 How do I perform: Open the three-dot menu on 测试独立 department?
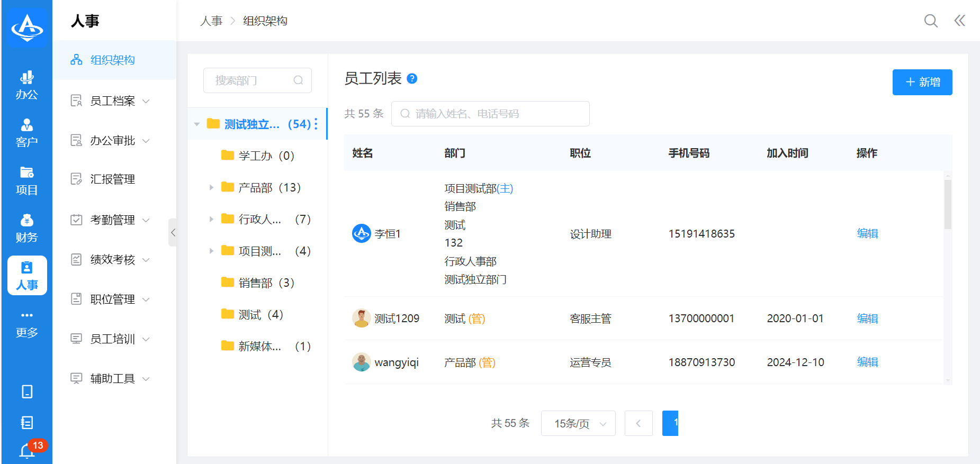click(x=316, y=124)
